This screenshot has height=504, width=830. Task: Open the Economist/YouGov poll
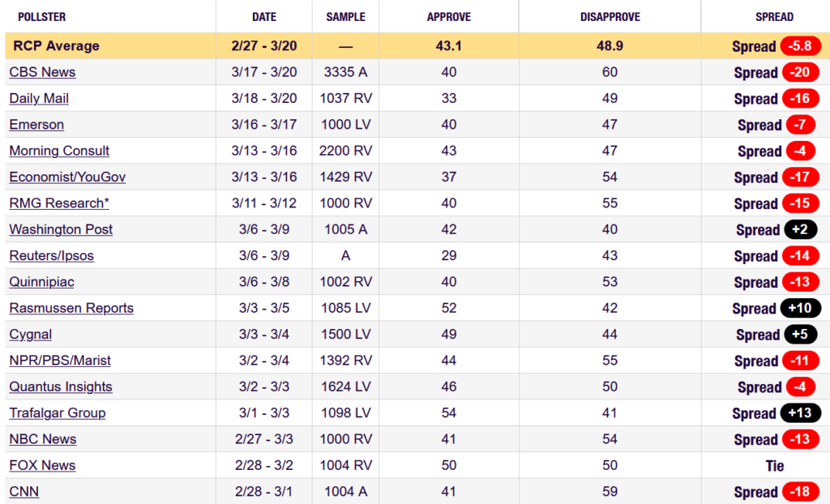[67, 177]
